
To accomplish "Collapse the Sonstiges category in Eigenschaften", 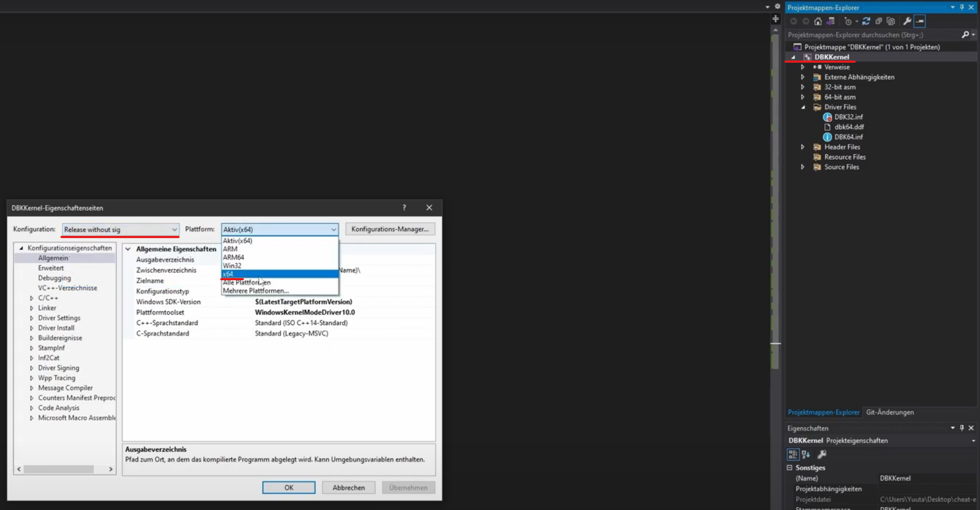I will pyautogui.click(x=790, y=468).
